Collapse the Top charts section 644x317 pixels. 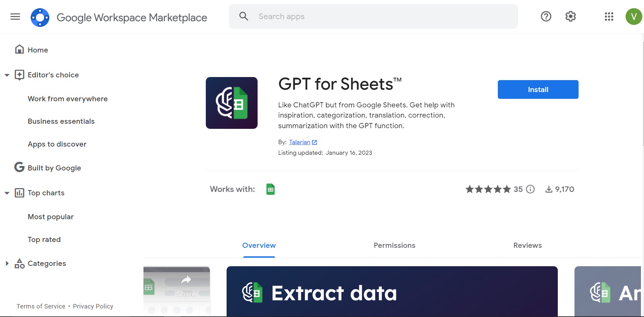(x=7, y=193)
